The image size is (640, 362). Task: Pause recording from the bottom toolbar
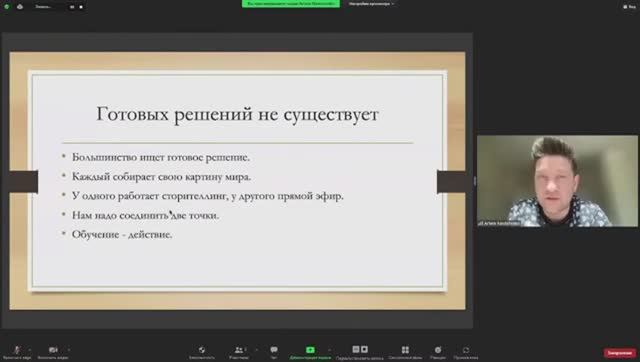click(x=356, y=349)
